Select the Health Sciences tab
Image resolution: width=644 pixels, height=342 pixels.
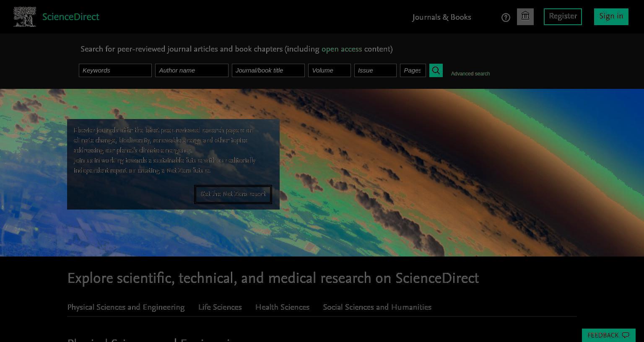pyautogui.click(x=282, y=307)
